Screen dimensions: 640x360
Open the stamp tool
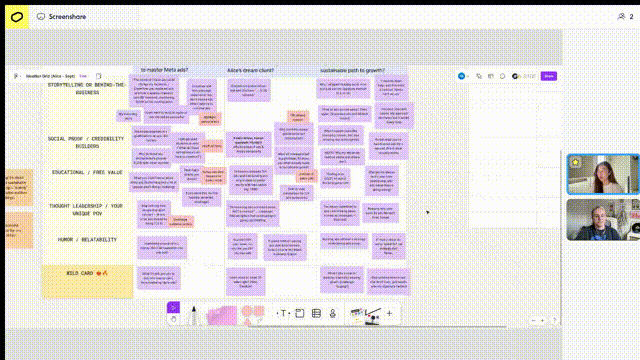[333, 313]
